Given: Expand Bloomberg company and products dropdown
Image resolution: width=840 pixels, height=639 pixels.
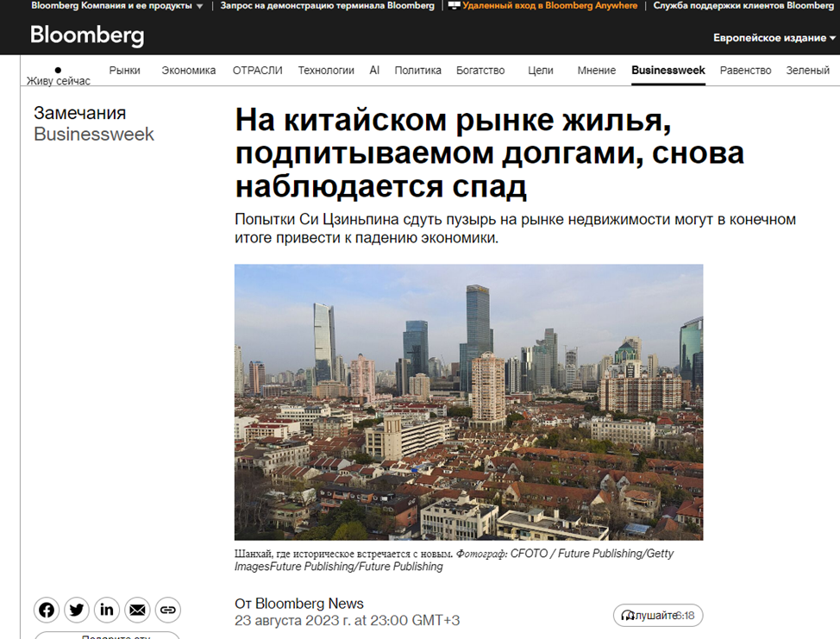Looking at the screenshot, I should click(116, 5).
